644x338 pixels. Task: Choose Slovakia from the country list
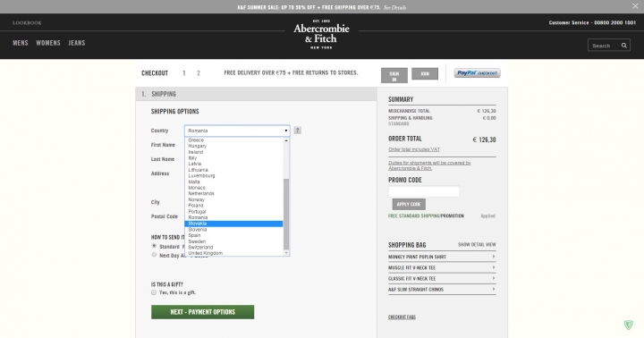click(x=233, y=224)
